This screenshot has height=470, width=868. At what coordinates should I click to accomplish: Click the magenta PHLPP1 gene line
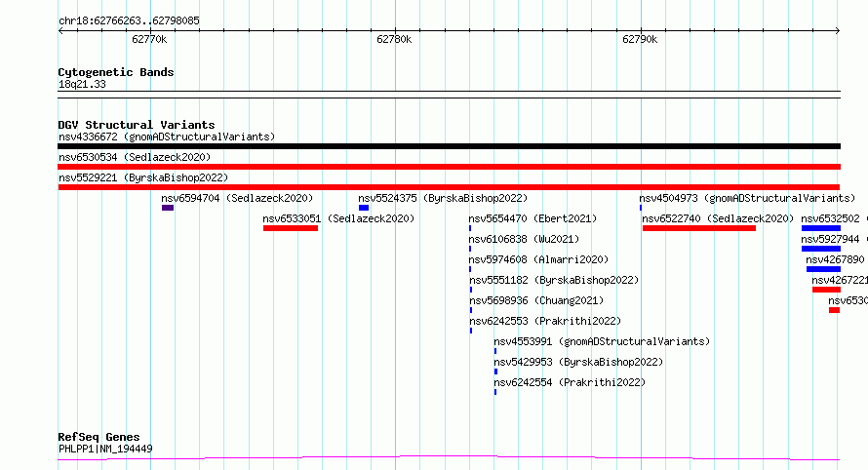[449, 458]
